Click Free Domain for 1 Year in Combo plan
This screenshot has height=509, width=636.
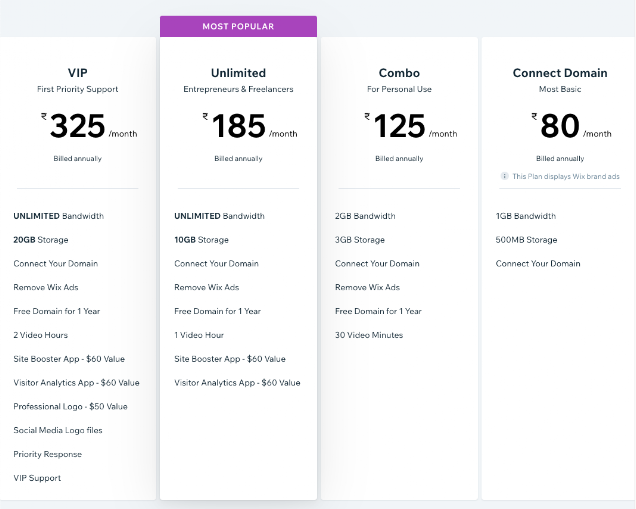click(x=378, y=311)
